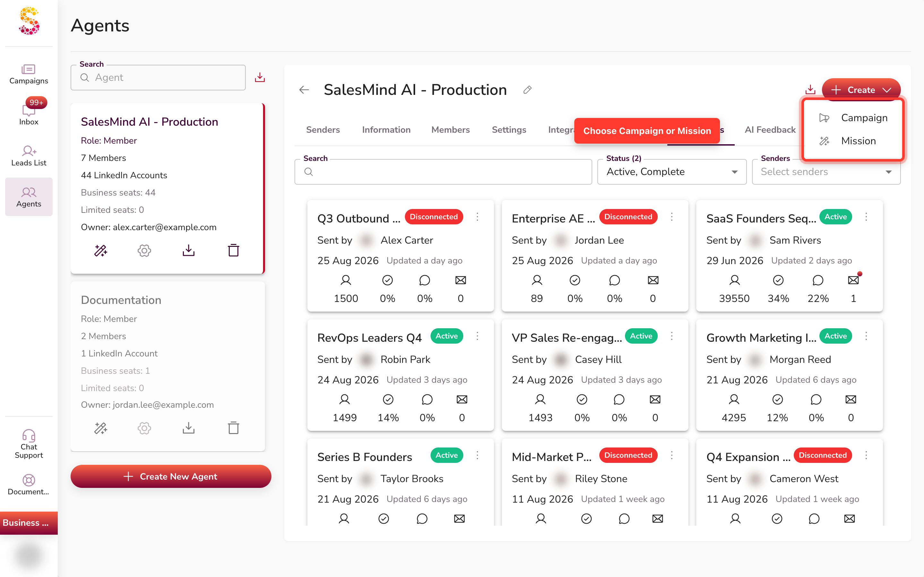The image size is (924, 577).
Task: Click the back arrow beside SalesMind AI - Production
Action: (304, 90)
